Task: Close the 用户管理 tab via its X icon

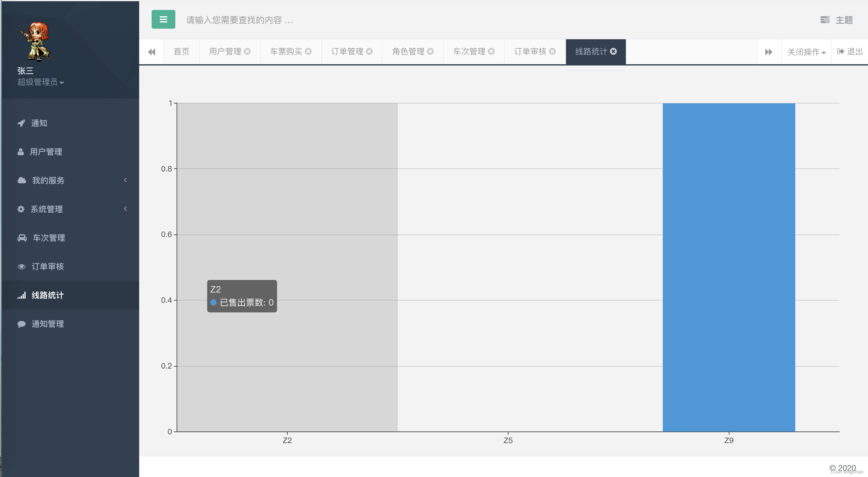Action: [x=247, y=51]
